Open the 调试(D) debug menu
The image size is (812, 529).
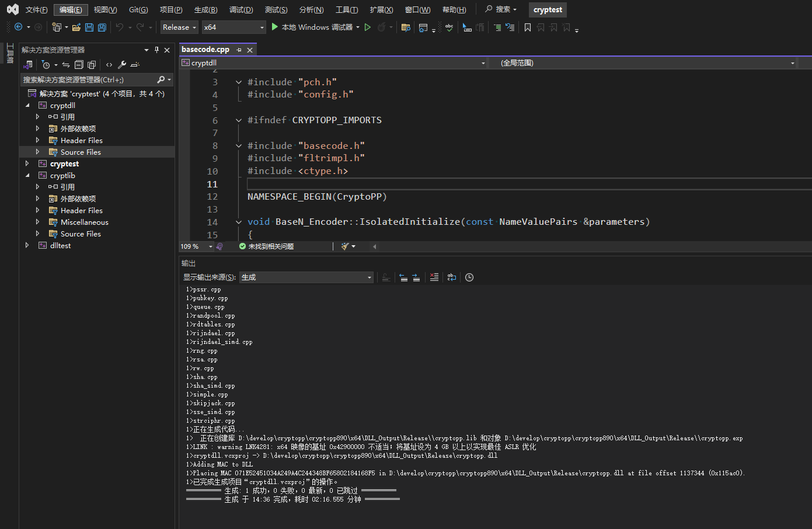[x=241, y=10]
